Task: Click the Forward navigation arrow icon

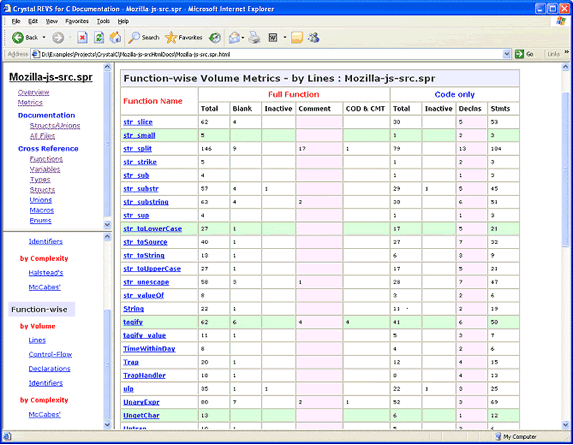Action: pyautogui.click(x=58, y=37)
